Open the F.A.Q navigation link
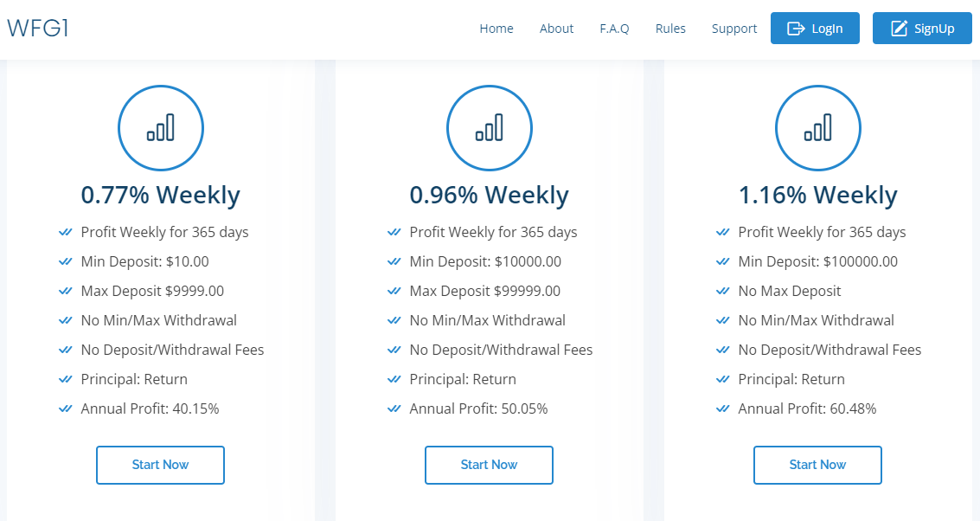The image size is (980, 521). point(614,29)
